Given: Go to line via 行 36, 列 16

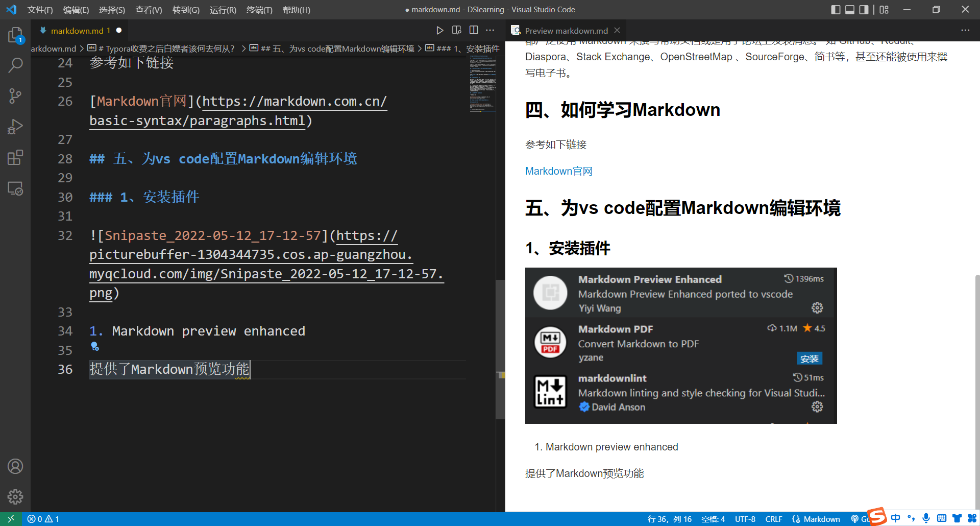Looking at the screenshot, I should [x=669, y=519].
